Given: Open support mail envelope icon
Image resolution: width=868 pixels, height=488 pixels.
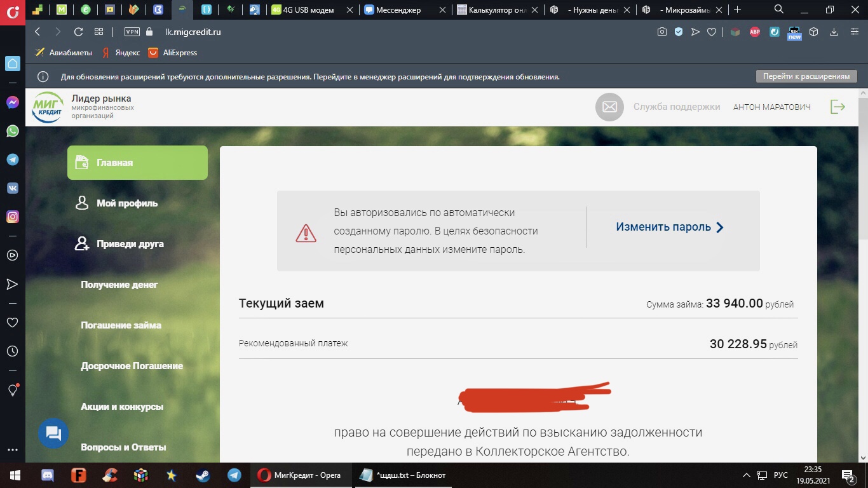Looking at the screenshot, I should (609, 107).
